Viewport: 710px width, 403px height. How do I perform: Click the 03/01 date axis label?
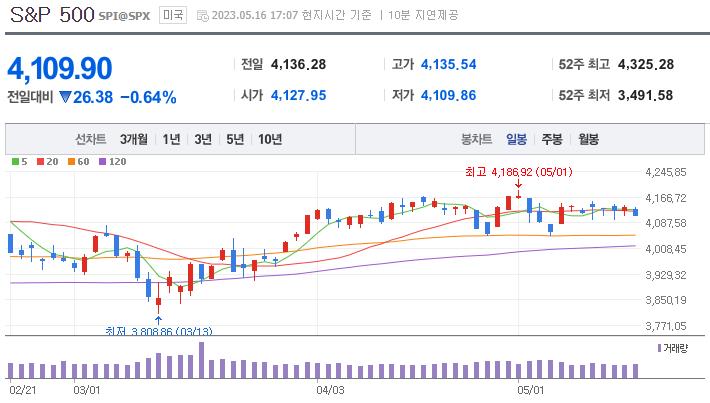[86, 390]
